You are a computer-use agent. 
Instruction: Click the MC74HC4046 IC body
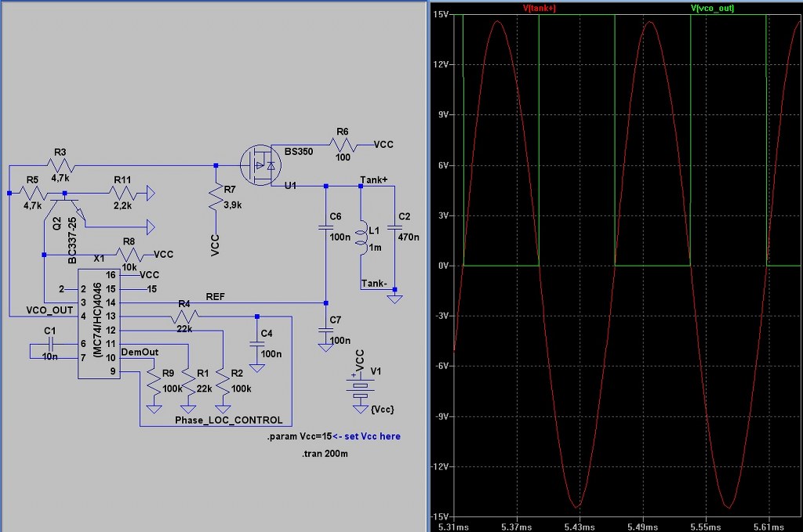click(98, 323)
